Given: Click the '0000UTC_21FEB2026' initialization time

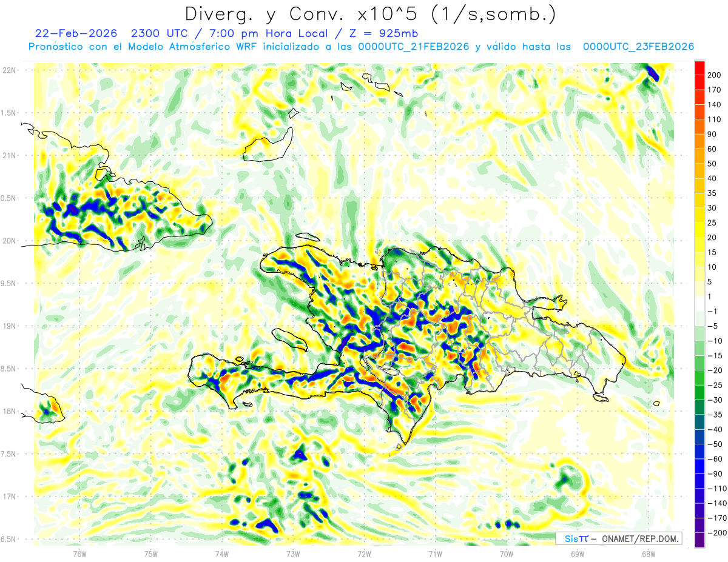Looking at the screenshot, I should (x=414, y=47).
